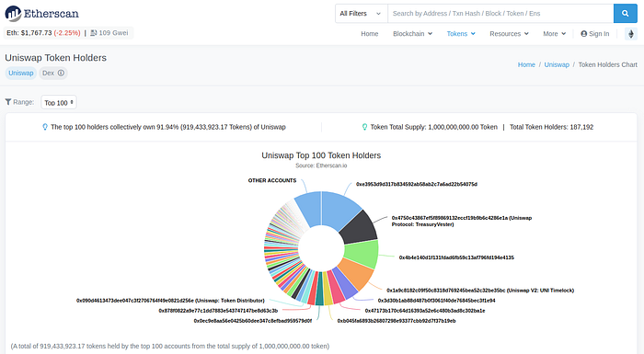Click the 0x3d30b1ab88d4 address label
Viewport: 644px width, 354px height.
[437, 301]
